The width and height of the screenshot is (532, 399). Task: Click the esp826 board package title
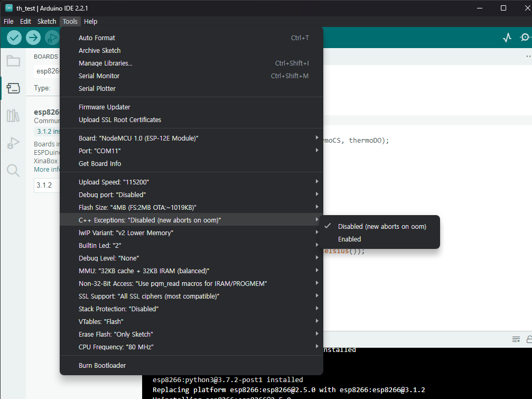click(x=46, y=112)
